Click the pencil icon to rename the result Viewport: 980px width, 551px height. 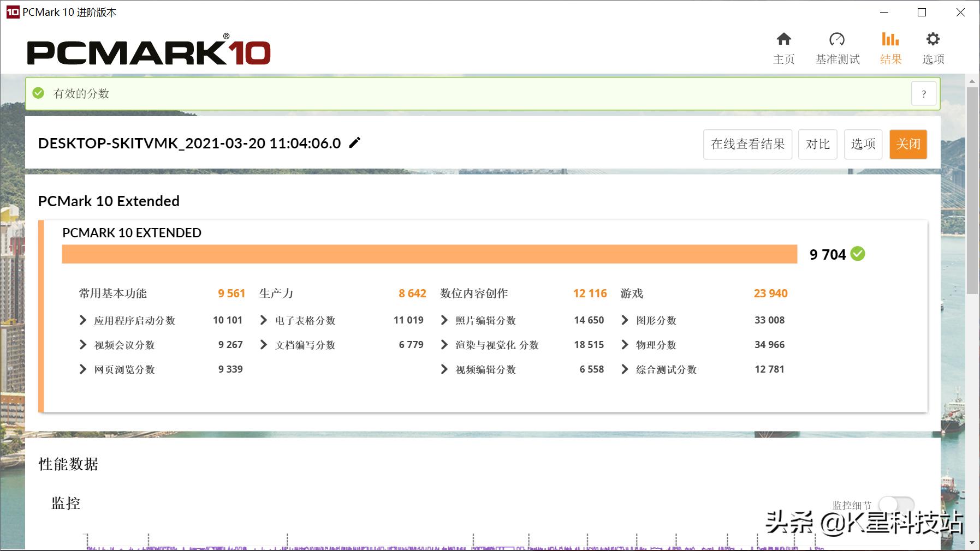355,142
